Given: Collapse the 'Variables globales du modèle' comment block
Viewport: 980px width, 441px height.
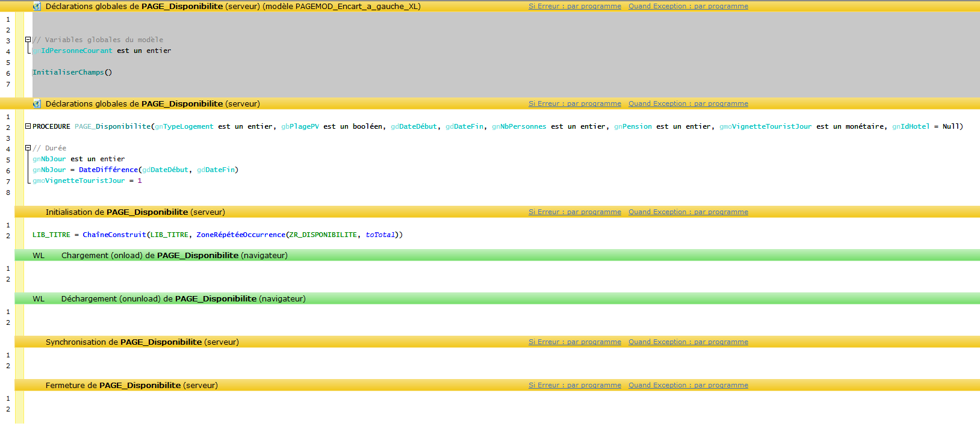Looking at the screenshot, I should pyautogui.click(x=28, y=40).
